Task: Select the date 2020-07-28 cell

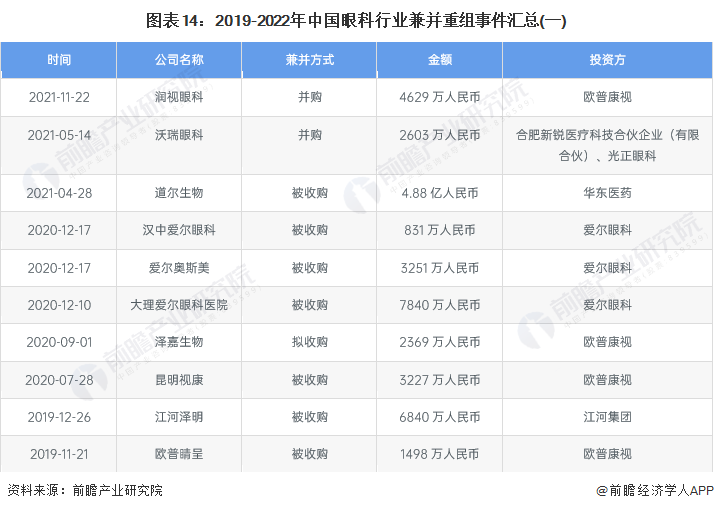Action: [x=59, y=380]
